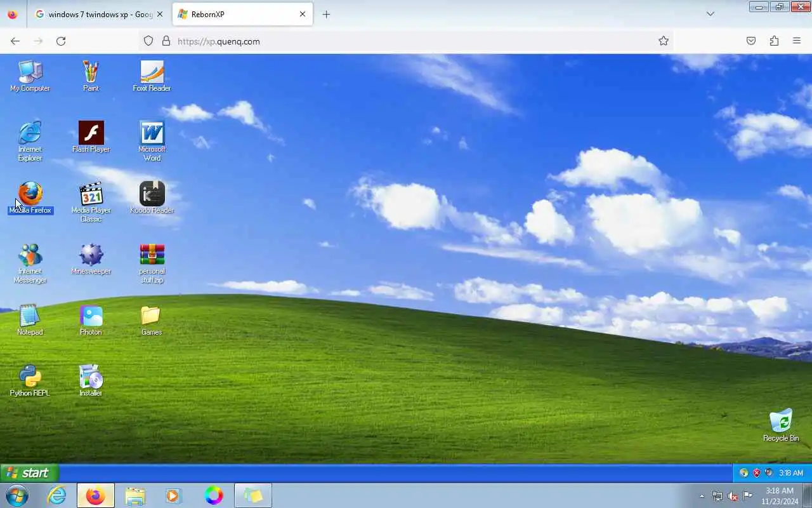Select the Internet Explorer desktop shortcut
Screen dimensions: 812x508
click(x=30, y=142)
